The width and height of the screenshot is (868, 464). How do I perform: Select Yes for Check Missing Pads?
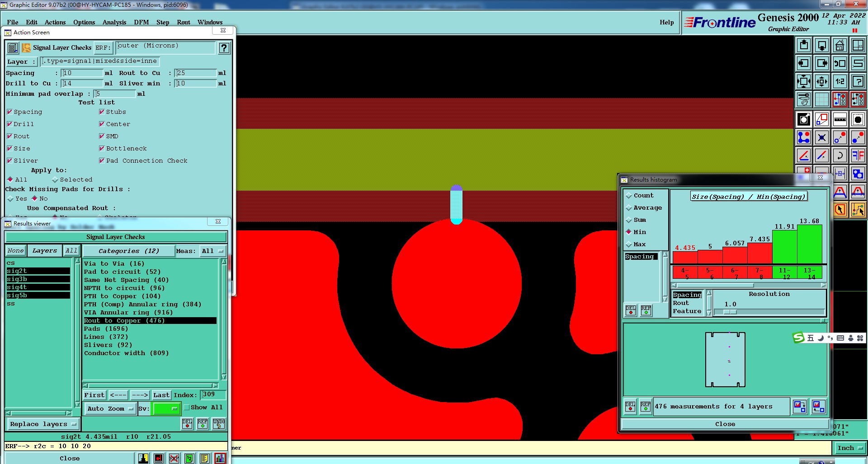(x=10, y=198)
